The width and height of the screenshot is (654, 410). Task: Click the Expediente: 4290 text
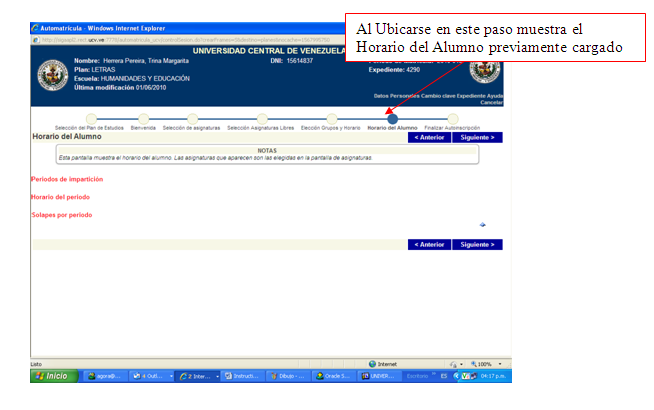click(394, 70)
